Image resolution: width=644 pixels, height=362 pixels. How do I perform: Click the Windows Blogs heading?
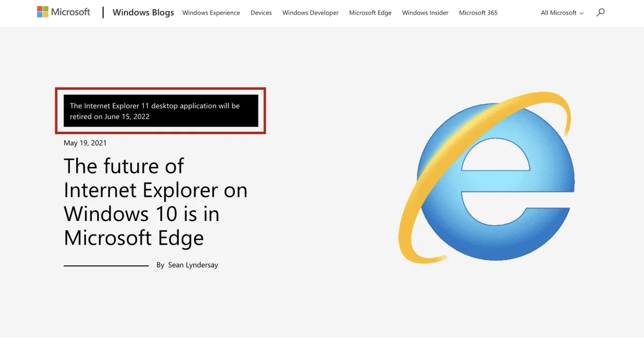pyautogui.click(x=143, y=12)
